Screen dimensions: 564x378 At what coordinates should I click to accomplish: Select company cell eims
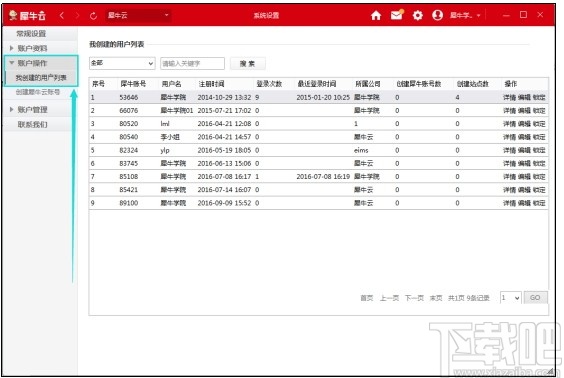click(x=361, y=150)
